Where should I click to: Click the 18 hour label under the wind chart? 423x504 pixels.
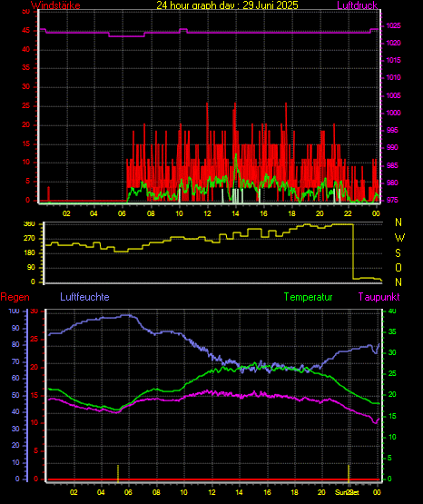coord(291,213)
